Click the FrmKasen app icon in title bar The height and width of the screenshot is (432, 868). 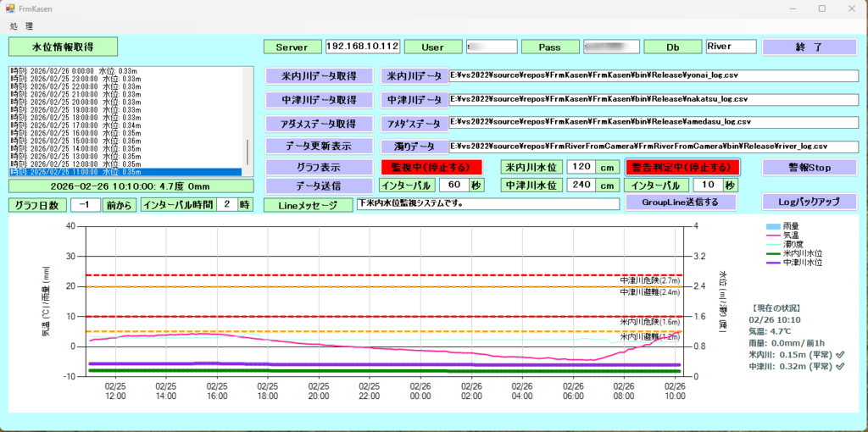coord(10,8)
